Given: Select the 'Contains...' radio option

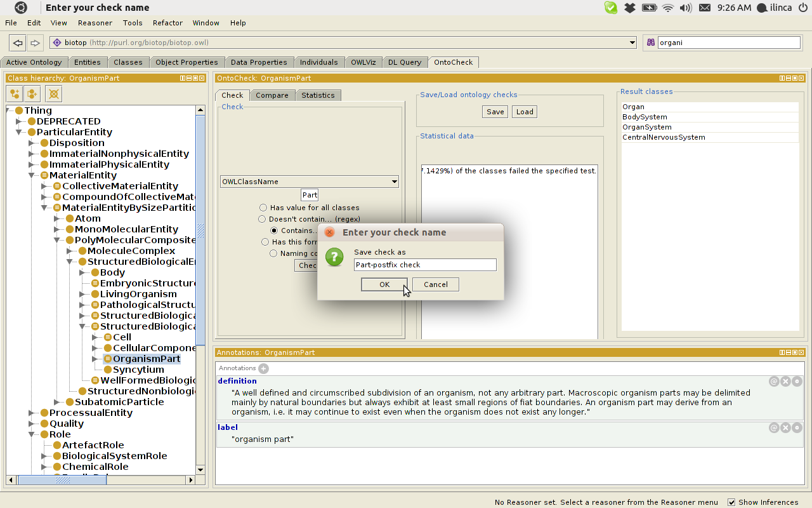Looking at the screenshot, I should point(274,231).
